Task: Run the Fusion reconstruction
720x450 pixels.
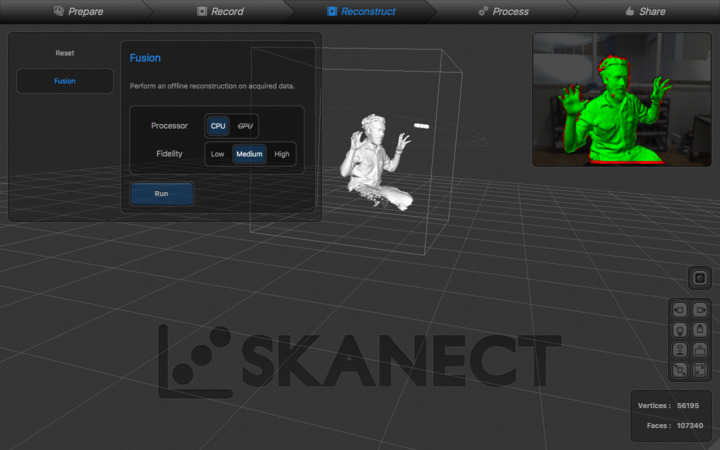Action: (162, 194)
